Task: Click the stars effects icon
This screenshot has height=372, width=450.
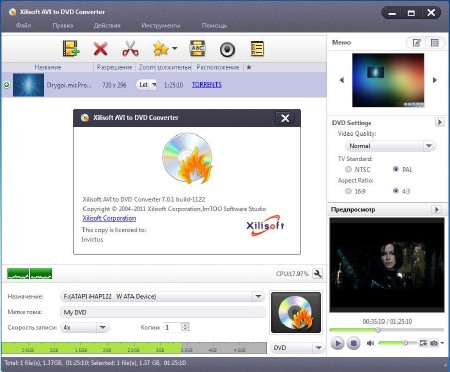Action: [x=160, y=49]
